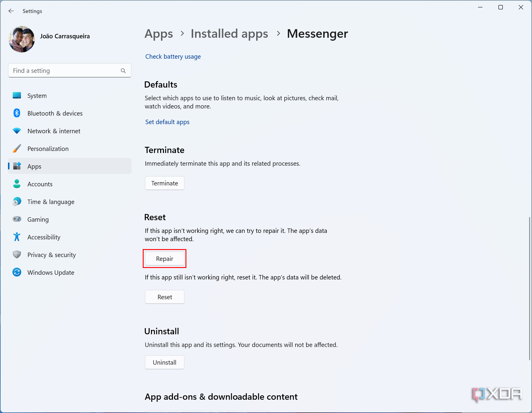This screenshot has height=413, width=532.
Task: Navigate to Installed apps via breadcrumb
Action: point(229,34)
